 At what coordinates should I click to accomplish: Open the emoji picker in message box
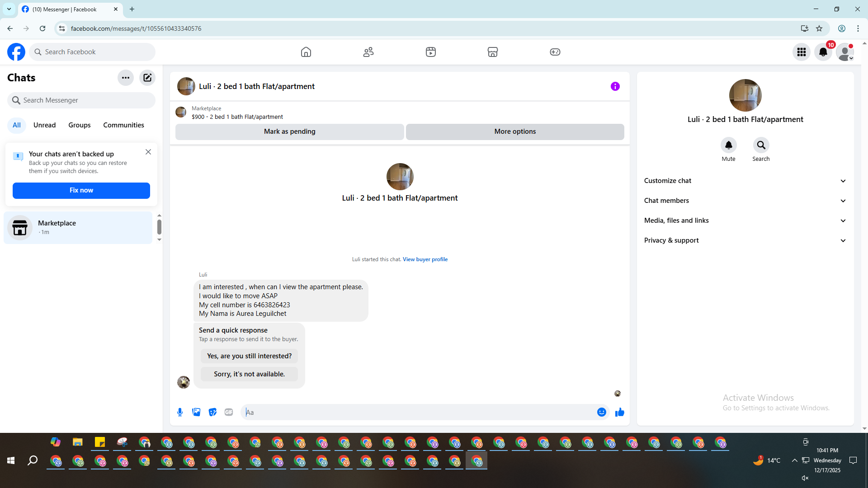(601, 412)
